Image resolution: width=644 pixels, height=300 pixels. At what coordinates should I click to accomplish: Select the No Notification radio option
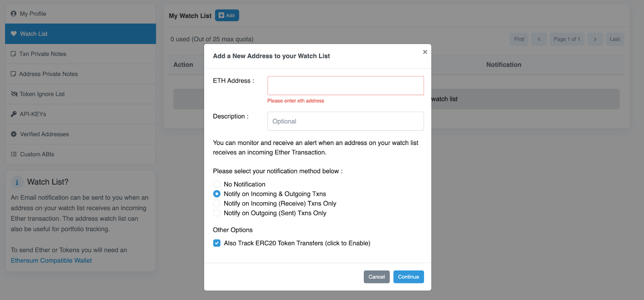pos(217,184)
